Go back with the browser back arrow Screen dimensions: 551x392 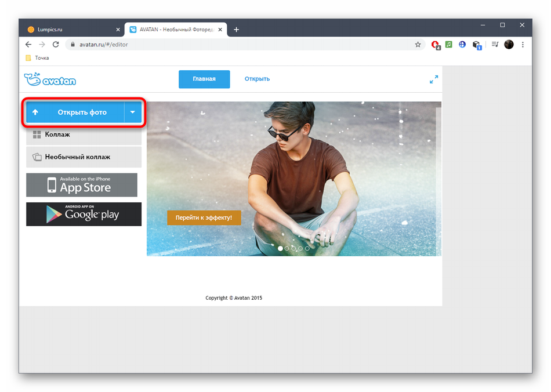click(28, 45)
